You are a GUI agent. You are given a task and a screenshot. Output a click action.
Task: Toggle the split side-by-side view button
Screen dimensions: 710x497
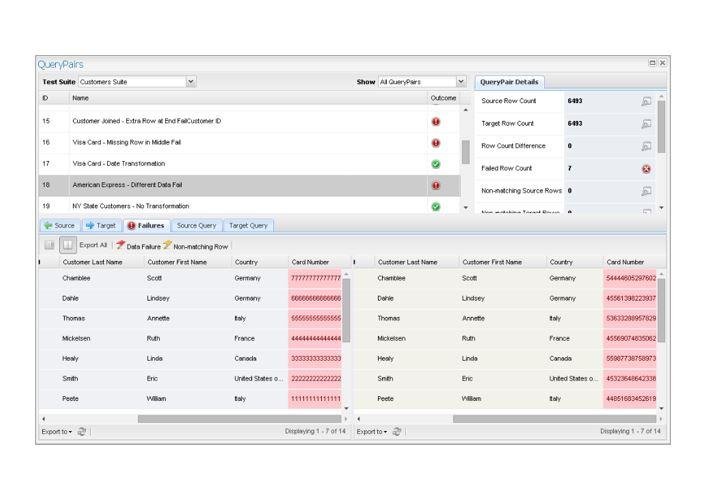point(67,245)
